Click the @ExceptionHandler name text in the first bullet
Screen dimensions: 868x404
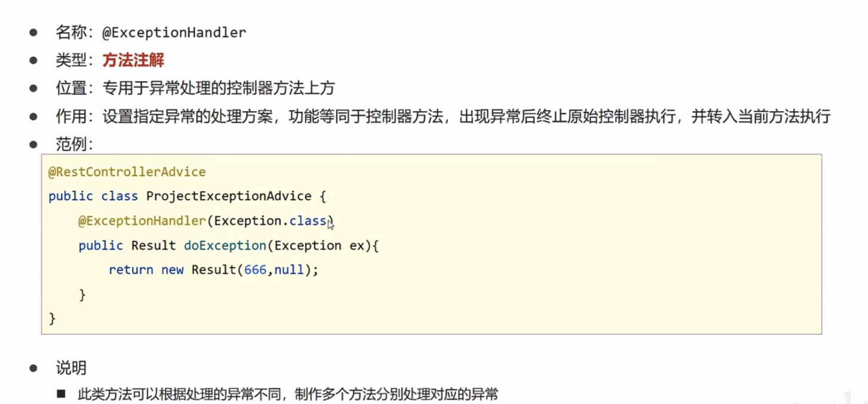174,33
